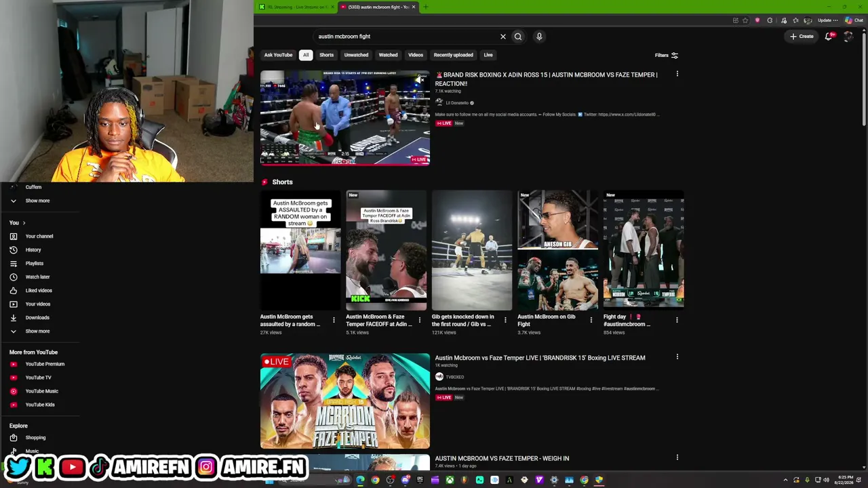Open the browser Update menu
The image size is (868, 488).
(x=827, y=20)
